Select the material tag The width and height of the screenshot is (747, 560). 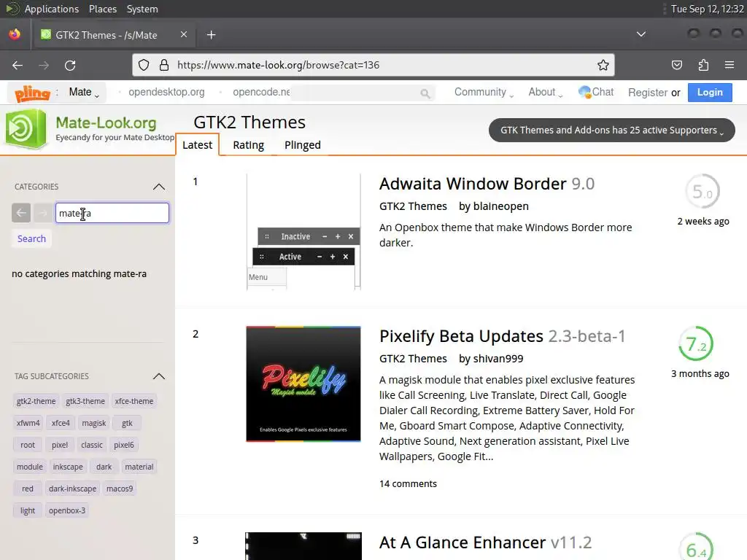(139, 467)
